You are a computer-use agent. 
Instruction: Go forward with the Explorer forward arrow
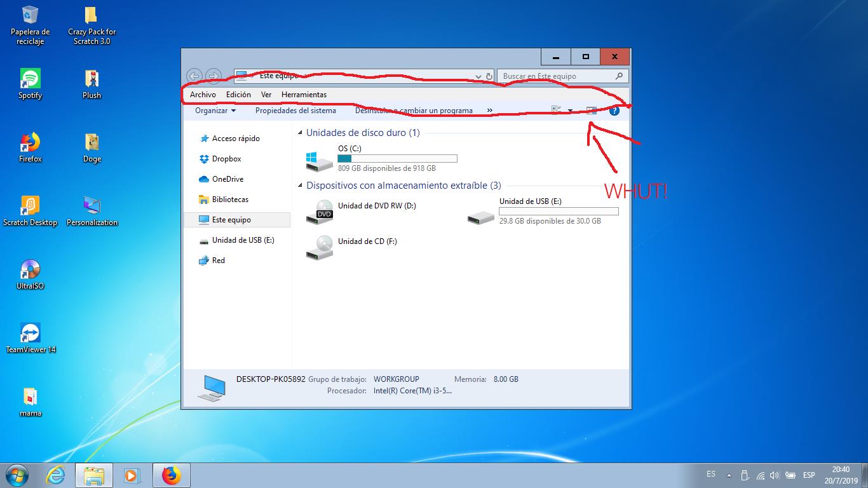214,76
